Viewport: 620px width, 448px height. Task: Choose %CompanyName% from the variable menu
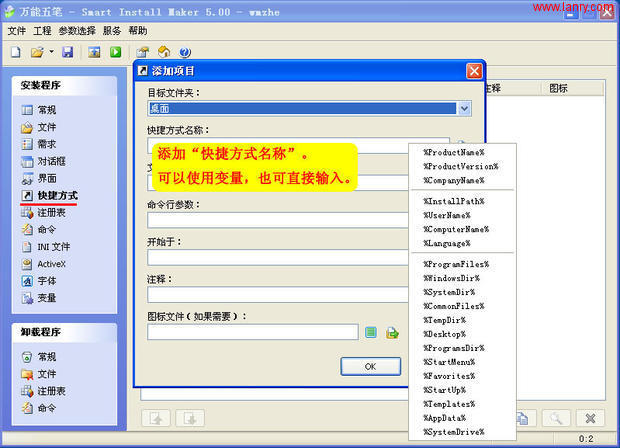pyautogui.click(x=454, y=180)
